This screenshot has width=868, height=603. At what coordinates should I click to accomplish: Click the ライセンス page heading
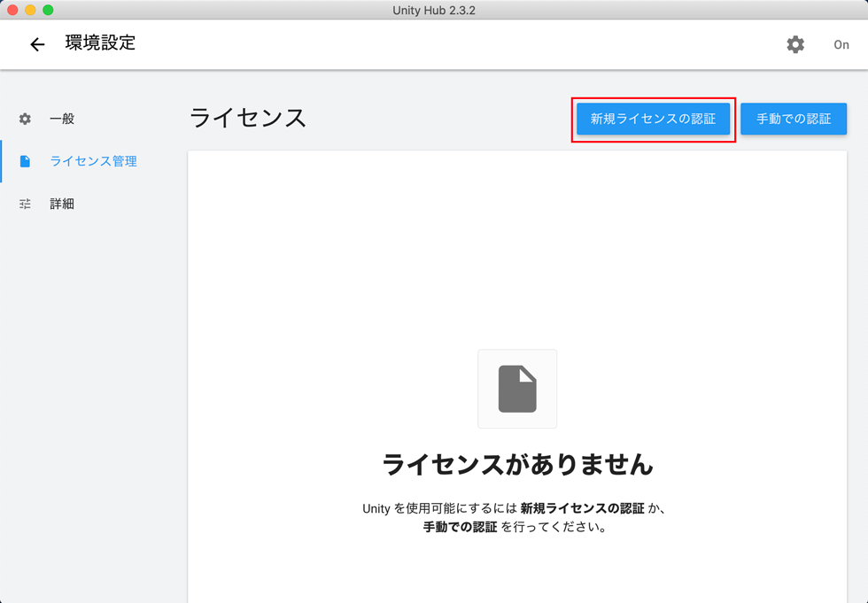[x=246, y=119]
